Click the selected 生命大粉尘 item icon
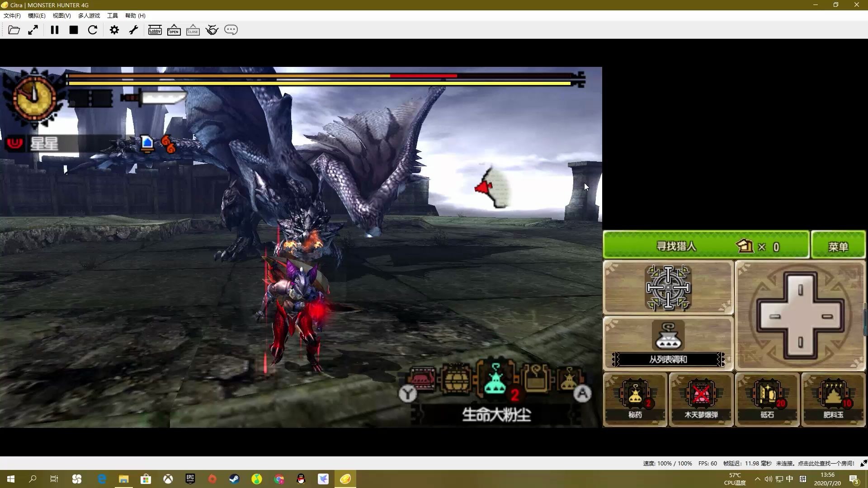868x488 pixels. pyautogui.click(x=496, y=379)
